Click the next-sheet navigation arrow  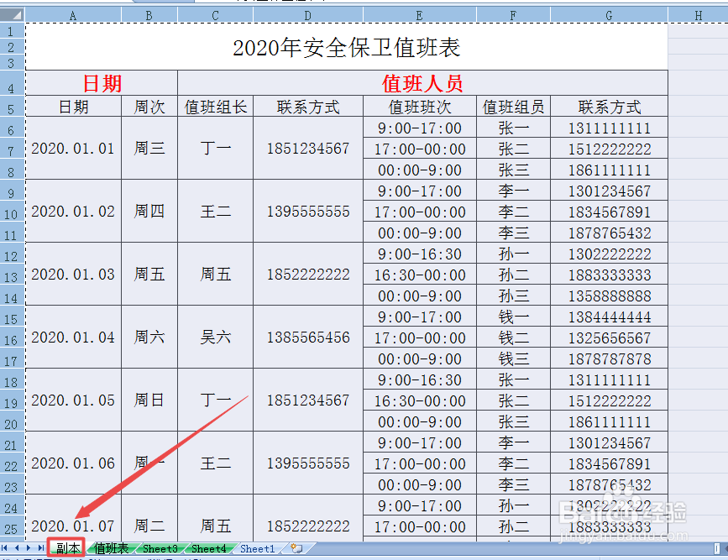point(30,548)
